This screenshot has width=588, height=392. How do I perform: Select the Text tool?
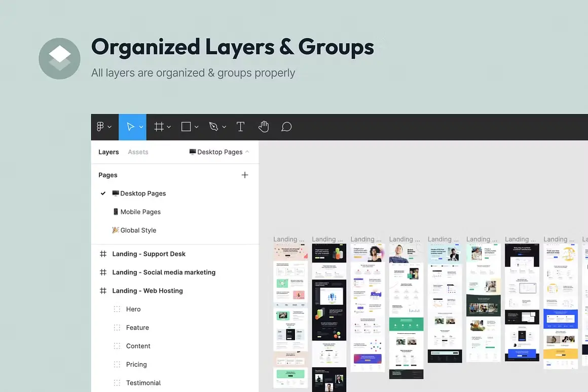[x=241, y=127]
